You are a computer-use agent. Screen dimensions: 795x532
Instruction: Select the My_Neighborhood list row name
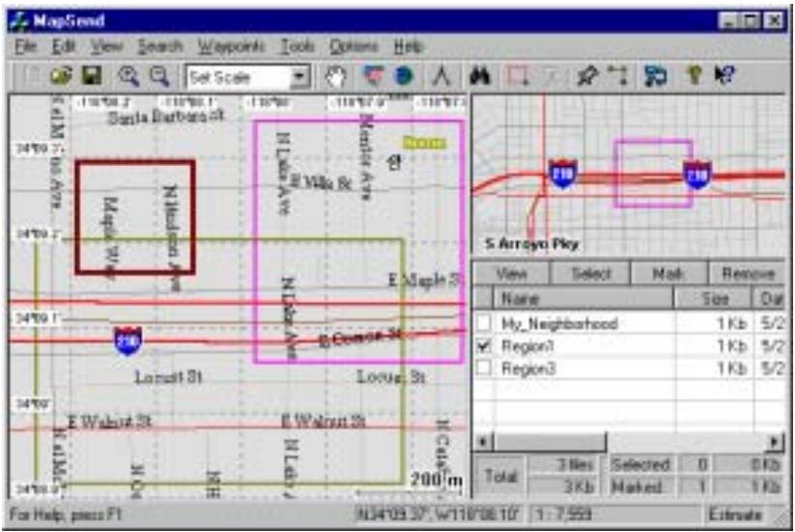click(x=559, y=322)
